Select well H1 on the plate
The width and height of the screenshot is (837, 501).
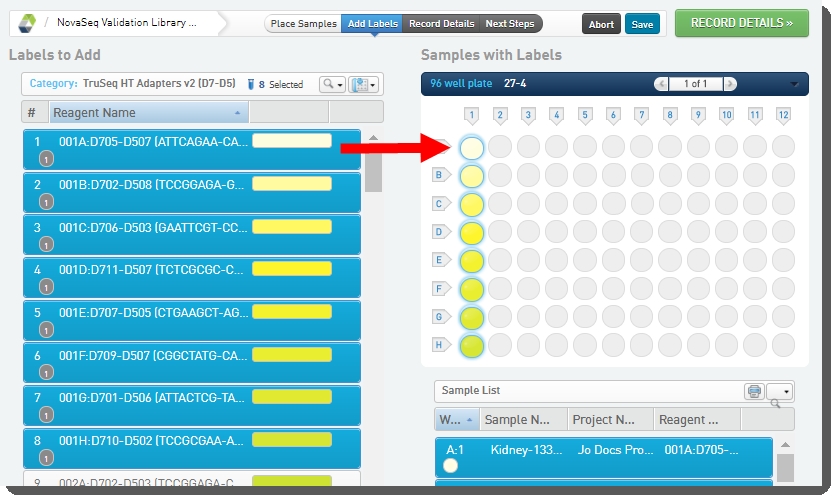coord(472,346)
